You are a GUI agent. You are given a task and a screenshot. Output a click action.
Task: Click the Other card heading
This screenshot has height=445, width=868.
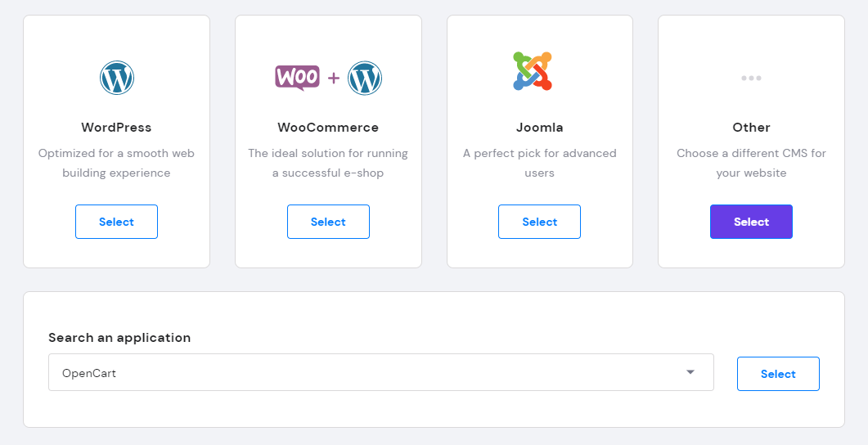(751, 128)
